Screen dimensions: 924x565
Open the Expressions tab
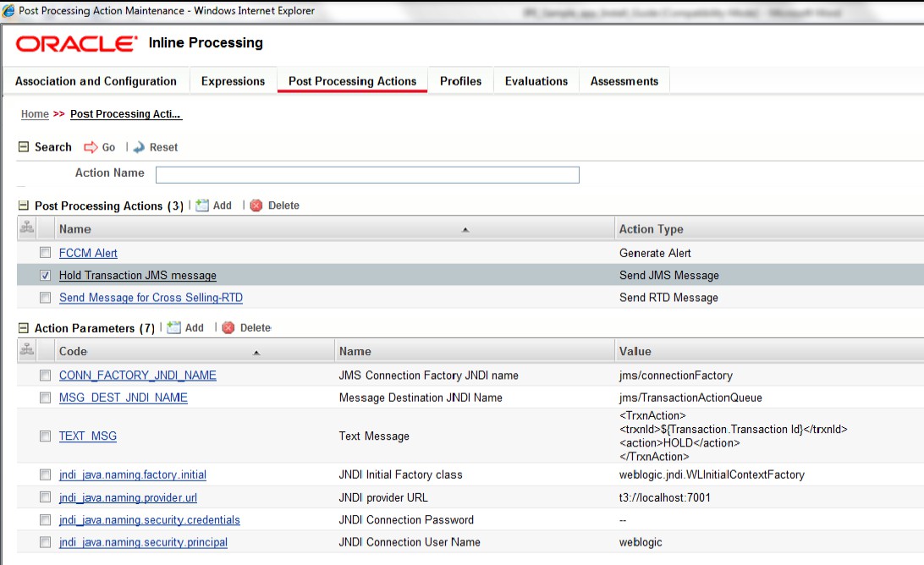pos(233,81)
